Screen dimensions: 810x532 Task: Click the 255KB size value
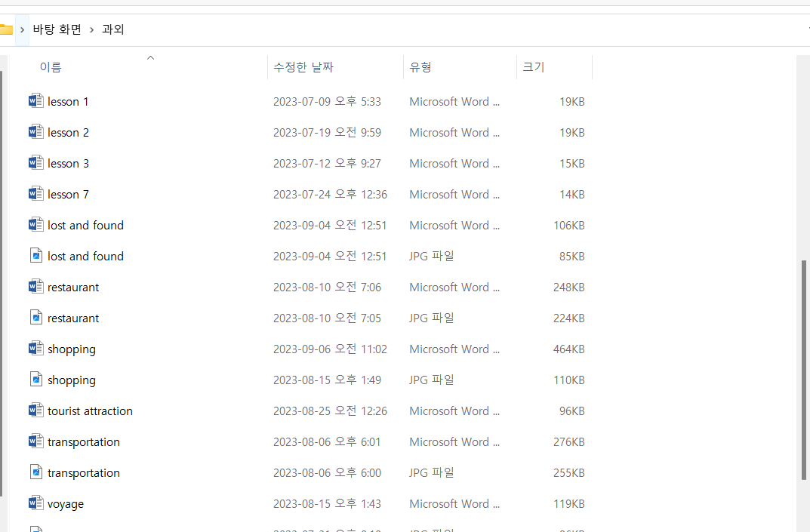[568, 474]
